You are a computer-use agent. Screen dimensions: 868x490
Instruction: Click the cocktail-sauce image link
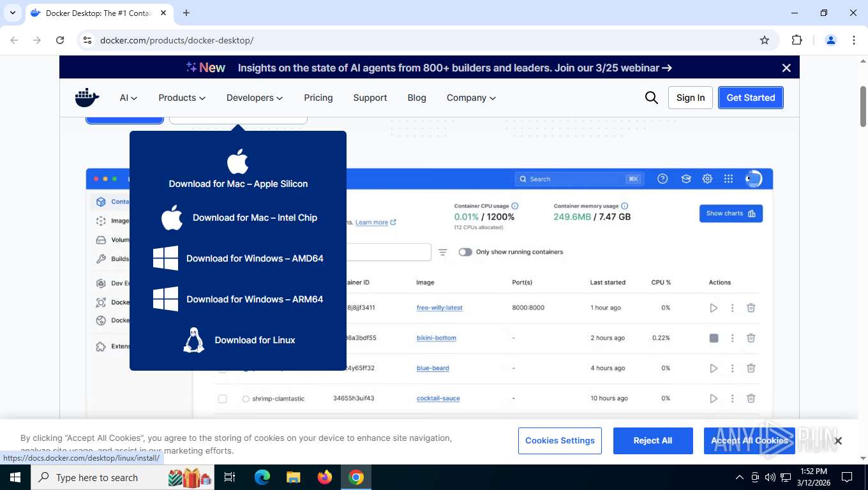pos(438,398)
